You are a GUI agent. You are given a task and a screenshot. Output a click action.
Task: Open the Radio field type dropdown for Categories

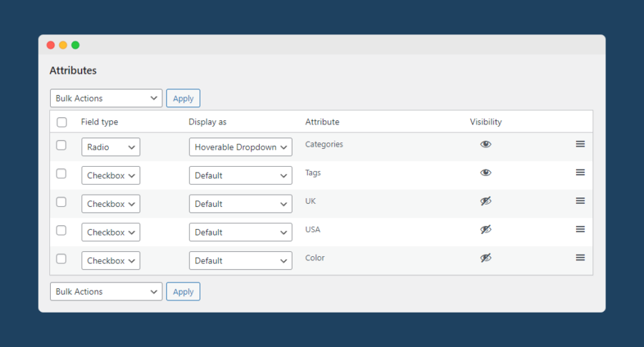(x=111, y=147)
